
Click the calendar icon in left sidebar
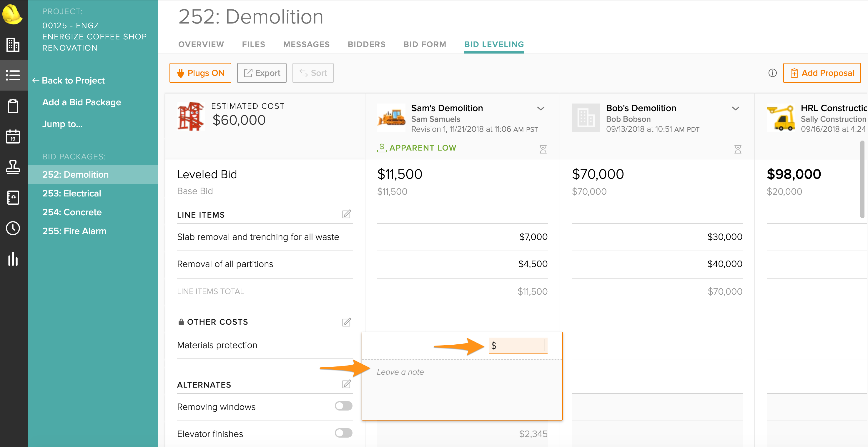point(13,136)
